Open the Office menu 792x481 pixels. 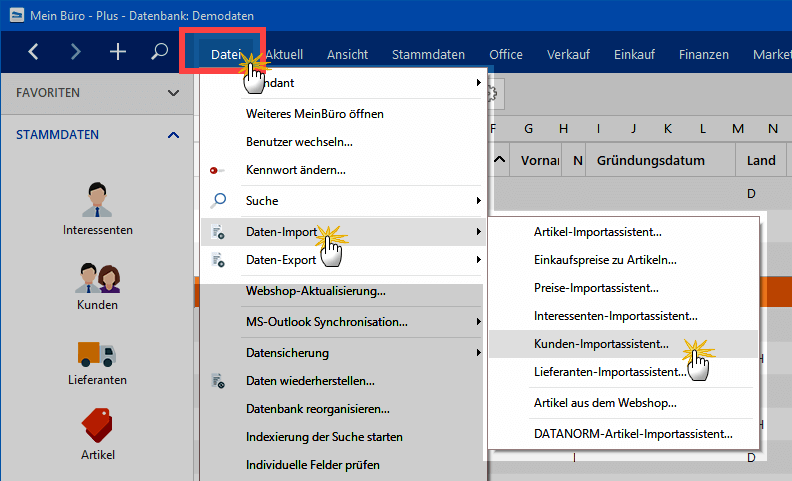point(506,54)
